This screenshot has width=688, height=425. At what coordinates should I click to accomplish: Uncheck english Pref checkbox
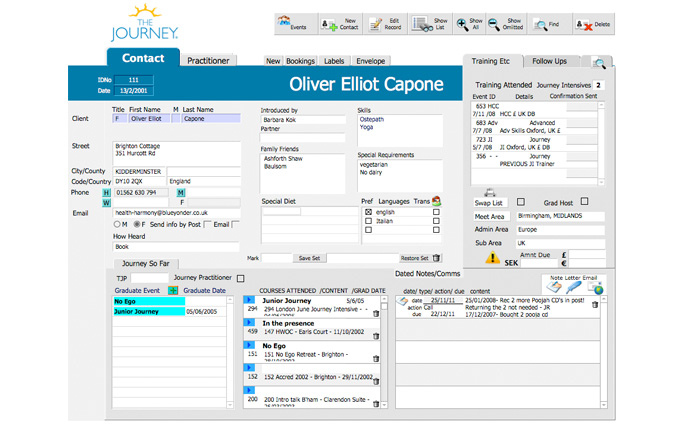[x=368, y=212]
